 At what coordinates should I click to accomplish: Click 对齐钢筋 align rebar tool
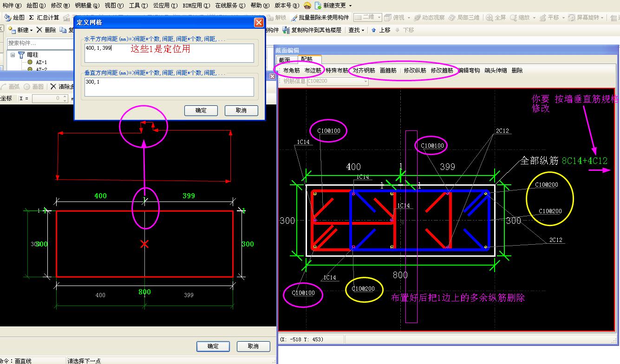point(364,71)
